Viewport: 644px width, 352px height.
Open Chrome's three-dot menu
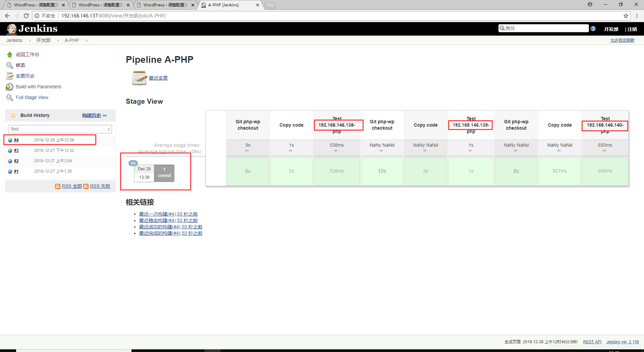[637, 16]
